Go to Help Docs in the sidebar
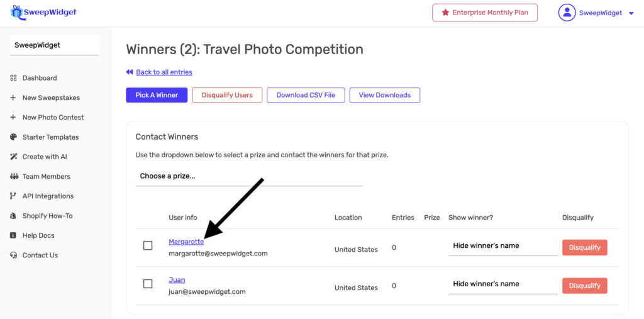Screen dimensions: 644x319 [x=38, y=235]
